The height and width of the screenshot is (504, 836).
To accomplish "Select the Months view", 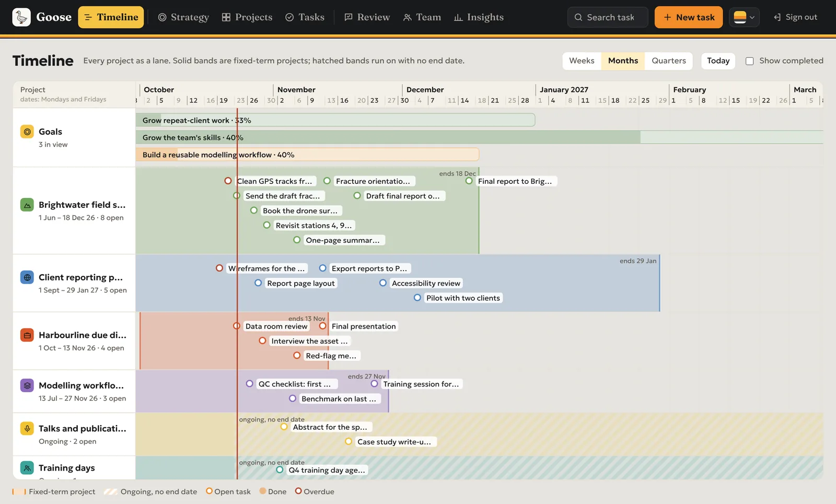I will point(623,61).
